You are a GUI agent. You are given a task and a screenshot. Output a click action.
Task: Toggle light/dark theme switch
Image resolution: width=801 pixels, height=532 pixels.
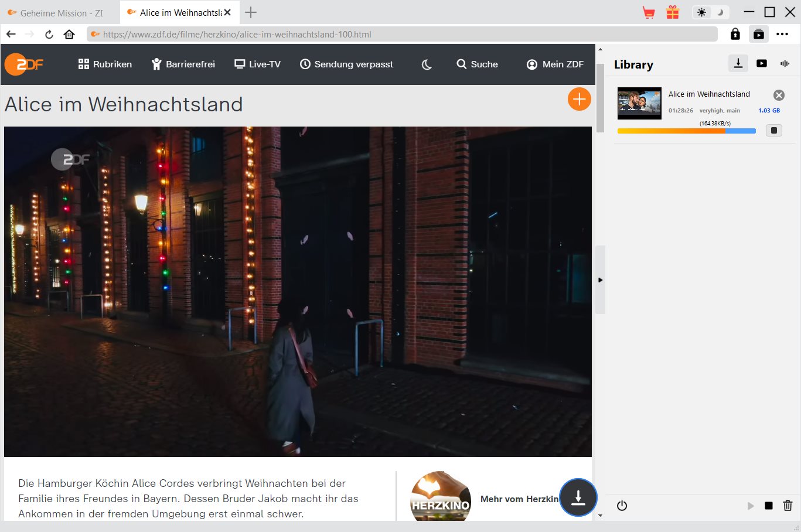click(x=710, y=12)
